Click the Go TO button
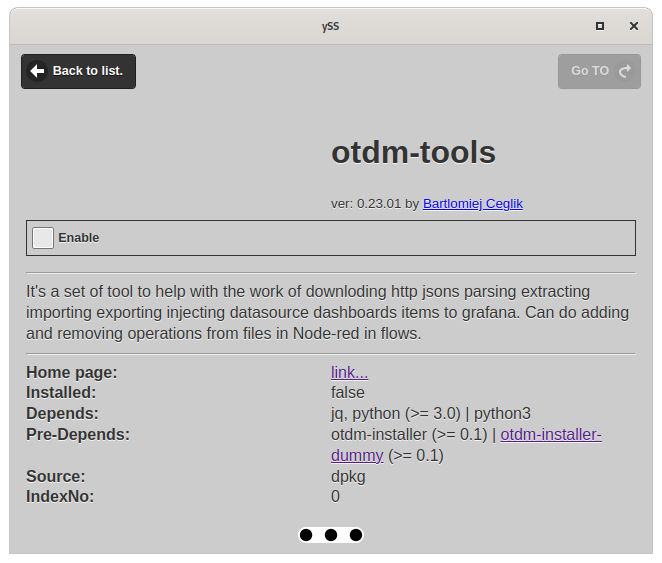The image size is (662, 563). pyautogui.click(x=599, y=71)
